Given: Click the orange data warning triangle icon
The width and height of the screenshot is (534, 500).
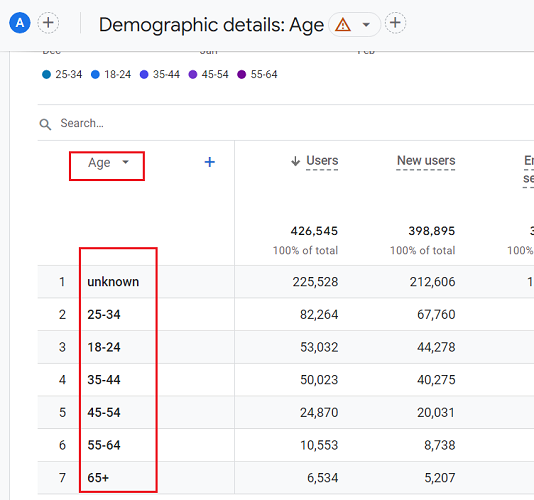Looking at the screenshot, I should click(x=343, y=25).
